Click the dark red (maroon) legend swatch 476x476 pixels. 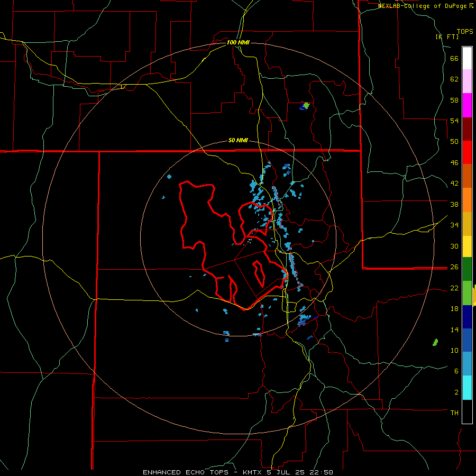point(467,129)
